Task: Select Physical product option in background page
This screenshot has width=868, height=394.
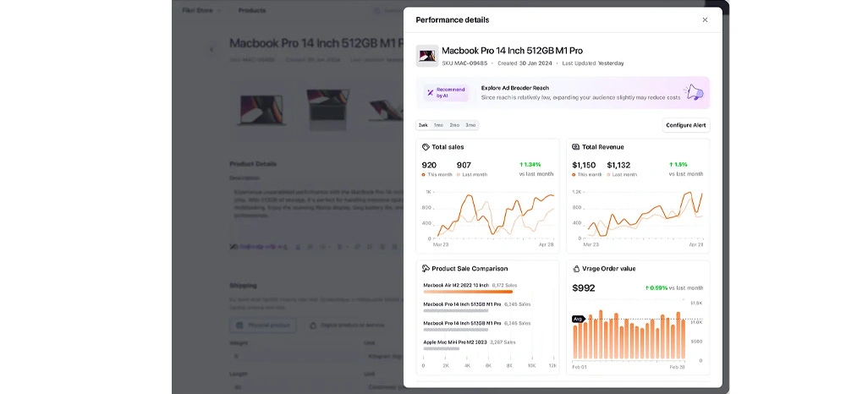Action: point(263,326)
